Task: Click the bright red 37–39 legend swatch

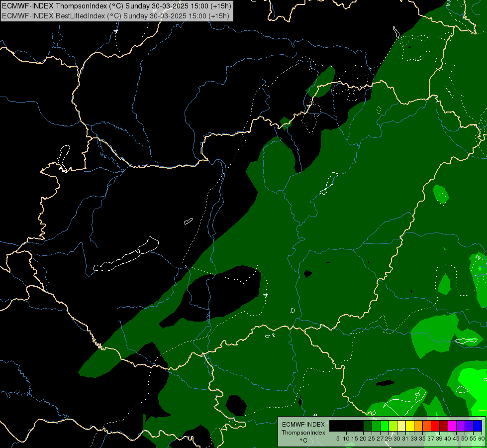Action: tap(435, 426)
